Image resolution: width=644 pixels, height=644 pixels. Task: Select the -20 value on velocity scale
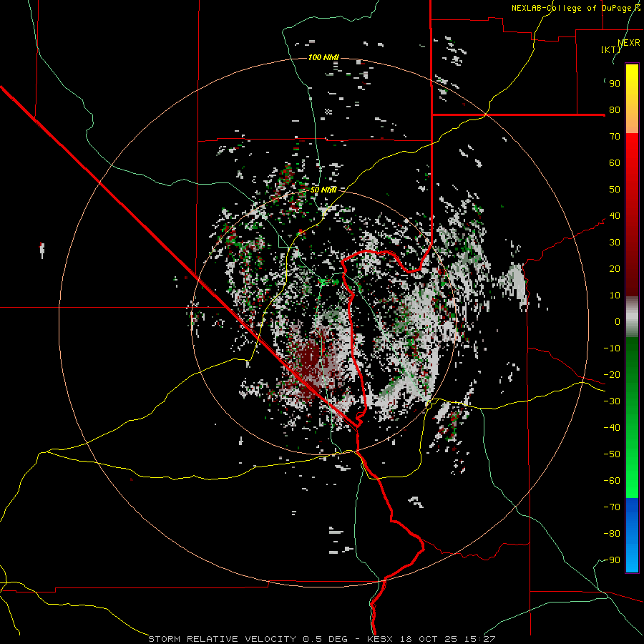[612, 374]
